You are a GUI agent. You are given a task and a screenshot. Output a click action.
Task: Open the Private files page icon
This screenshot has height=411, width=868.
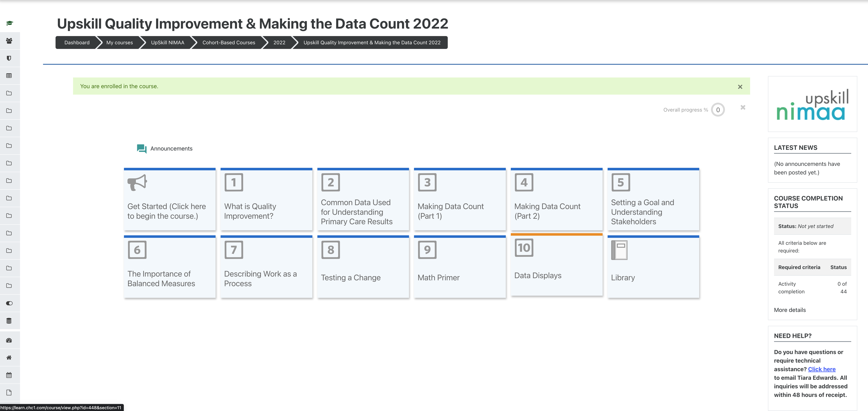[9, 393]
